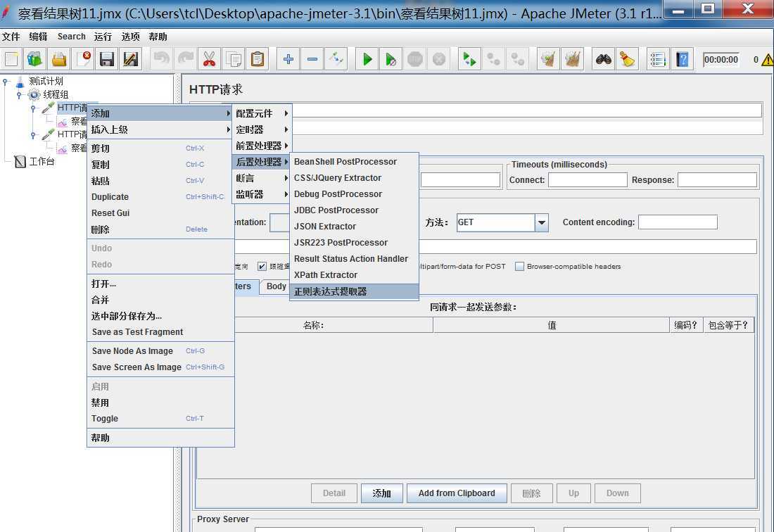Viewport: 774px width, 532px height.
Task: Click the Remote Start All toolbar icon
Action: (x=469, y=60)
